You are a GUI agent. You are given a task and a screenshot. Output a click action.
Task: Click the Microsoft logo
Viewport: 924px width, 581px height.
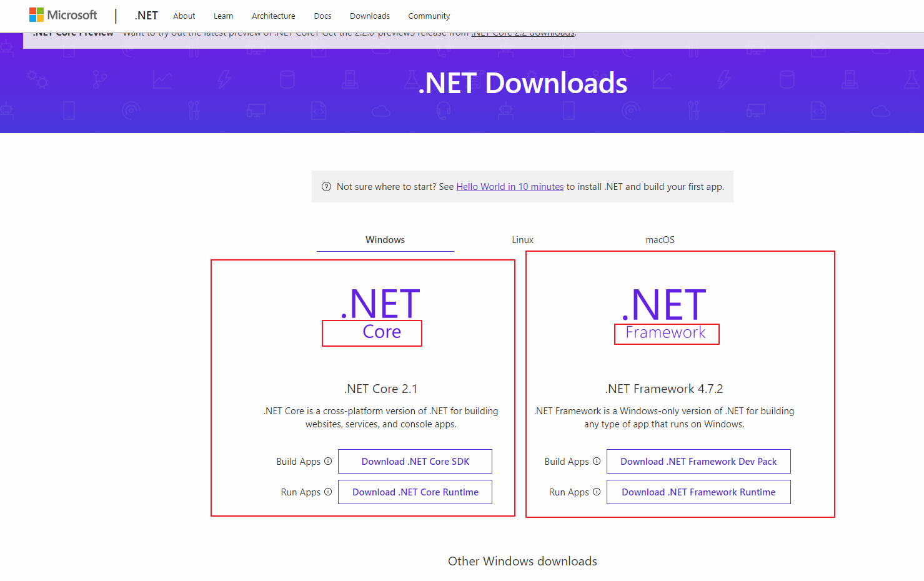62,14
